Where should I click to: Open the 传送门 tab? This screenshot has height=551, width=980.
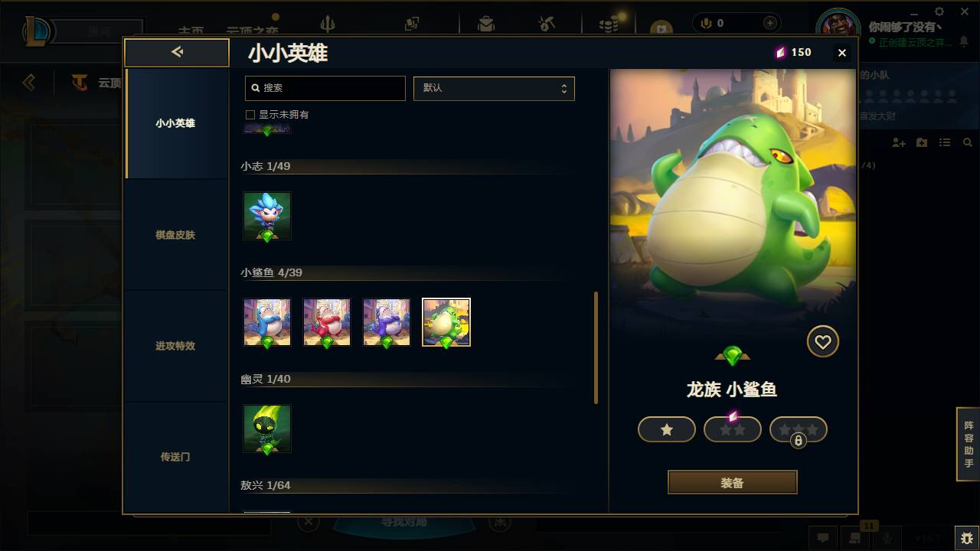(x=175, y=457)
